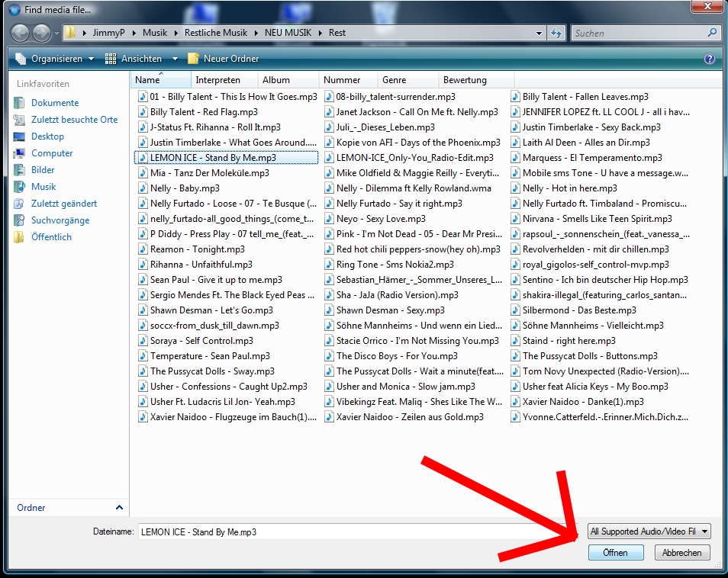Click the file icon of Neyo - Sexy Love.mp3
Viewport: 728px width, 578px height.
pos(329,219)
